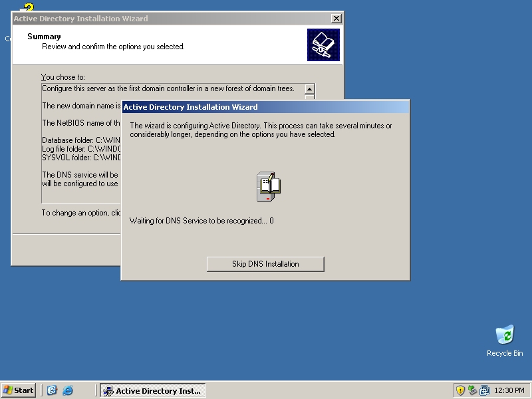
Task: Click the 'Log file folder' line in summary
Action: point(81,149)
